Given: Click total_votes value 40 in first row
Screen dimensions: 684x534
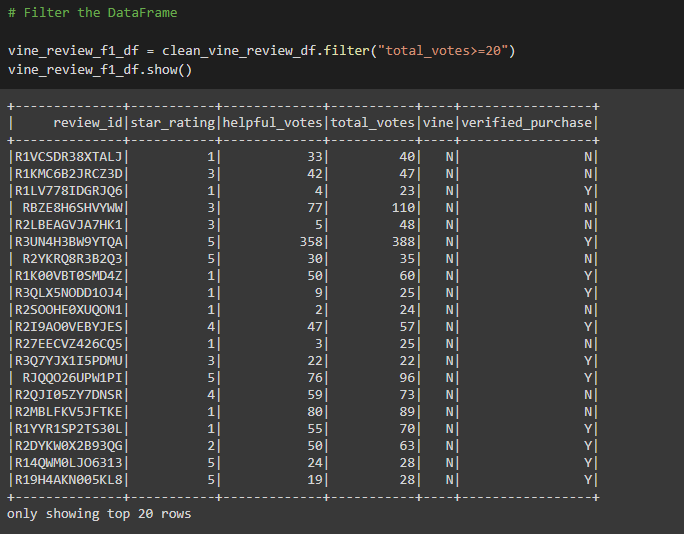Looking at the screenshot, I should click(407, 157).
